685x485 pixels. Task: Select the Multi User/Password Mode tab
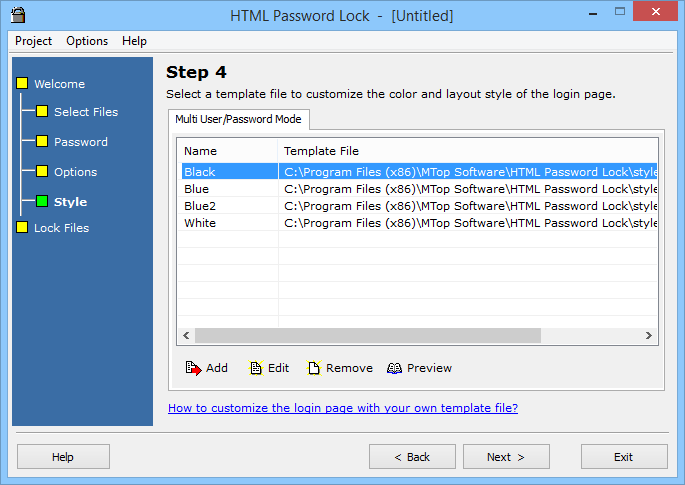(x=239, y=119)
